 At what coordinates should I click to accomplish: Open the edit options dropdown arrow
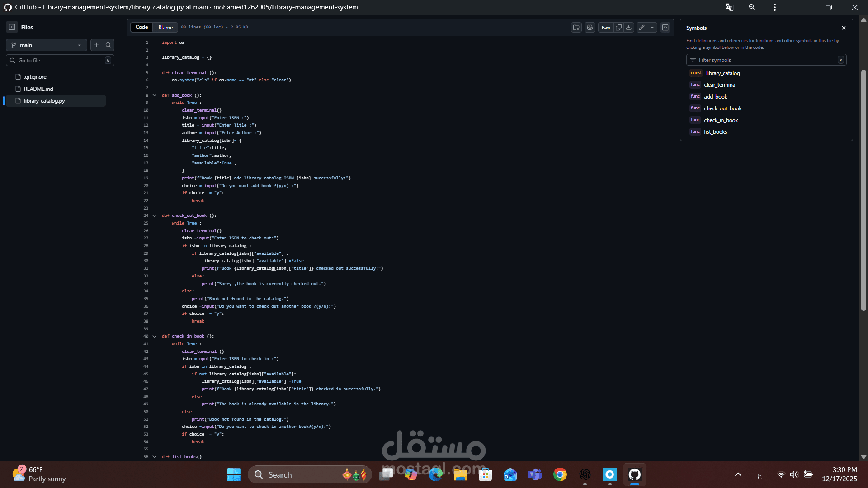coord(652,28)
